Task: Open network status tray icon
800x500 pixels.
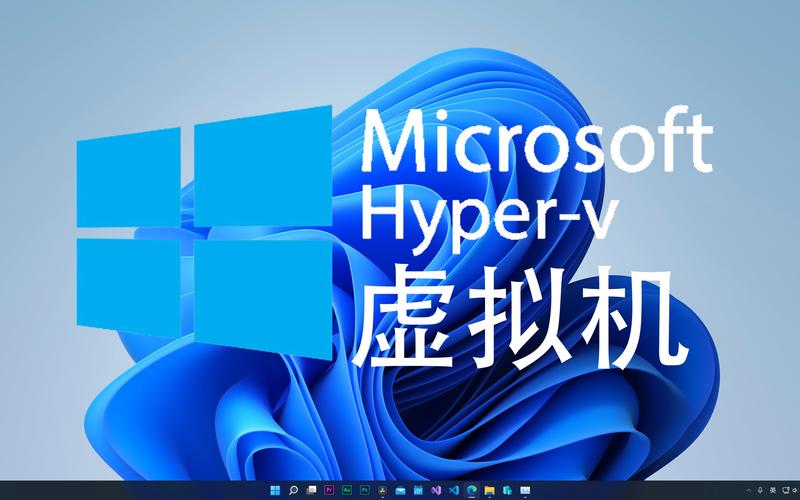Action: [786, 490]
